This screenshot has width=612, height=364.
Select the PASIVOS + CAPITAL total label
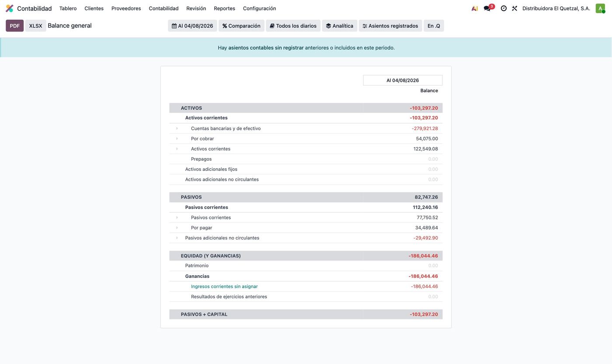pyautogui.click(x=204, y=315)
